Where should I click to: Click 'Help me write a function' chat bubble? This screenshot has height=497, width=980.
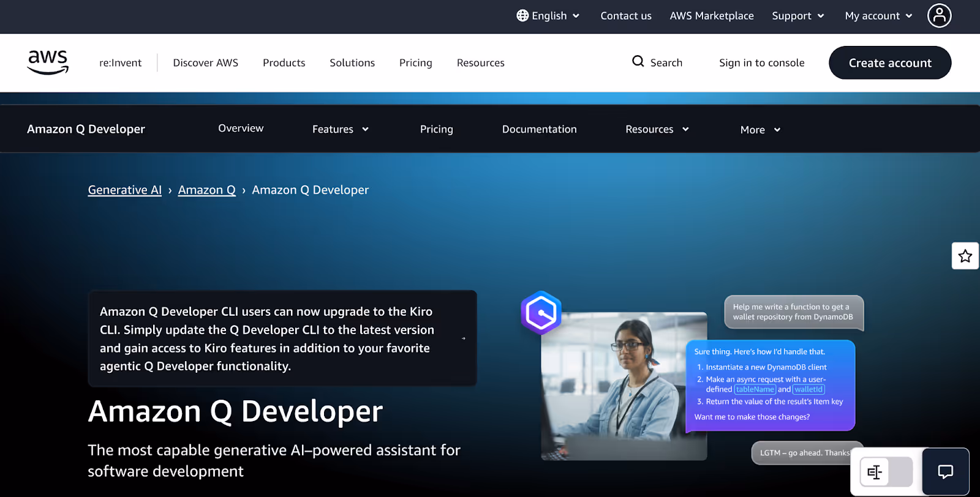point(793,312)
